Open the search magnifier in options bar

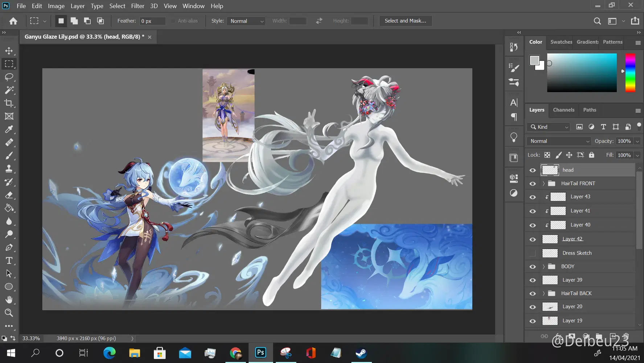click(597, 21)
